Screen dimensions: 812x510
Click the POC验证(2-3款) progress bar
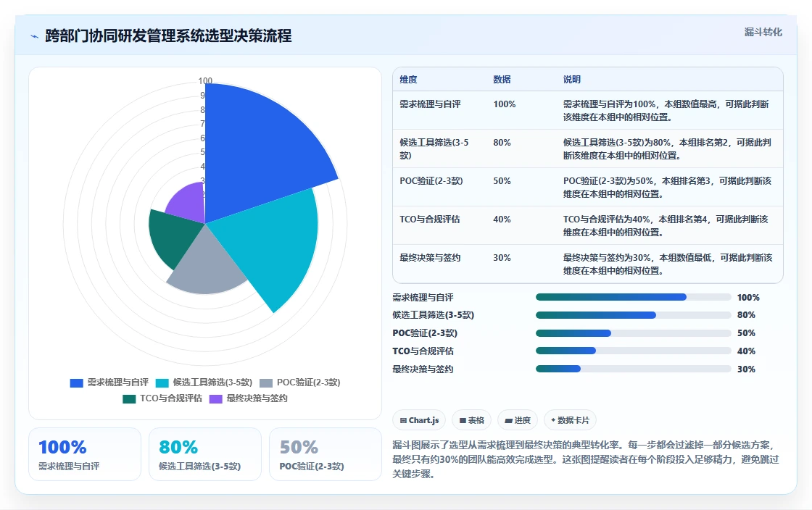point(634,333)
